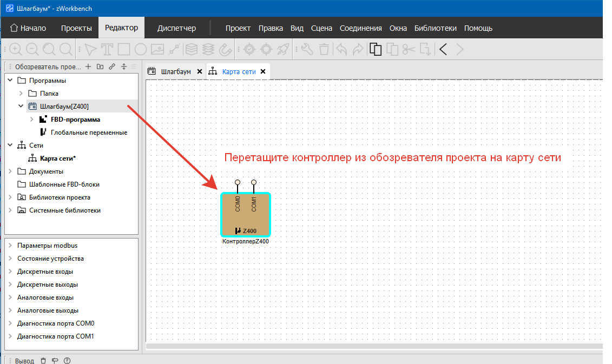Click the plus icon in project explorer header
The height and width of the screenshot is (364, 612).
[89, 67]
